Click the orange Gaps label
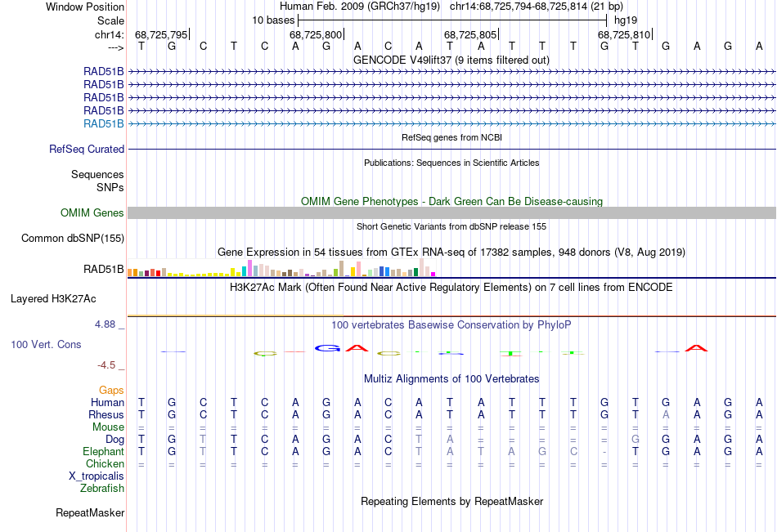 tap(111, 391)
